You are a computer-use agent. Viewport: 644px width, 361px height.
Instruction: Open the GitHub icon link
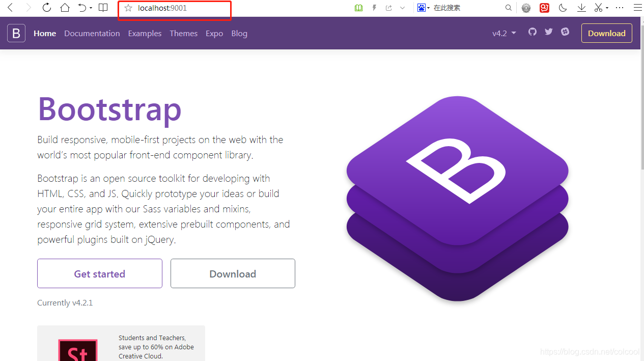click(533, 32)
